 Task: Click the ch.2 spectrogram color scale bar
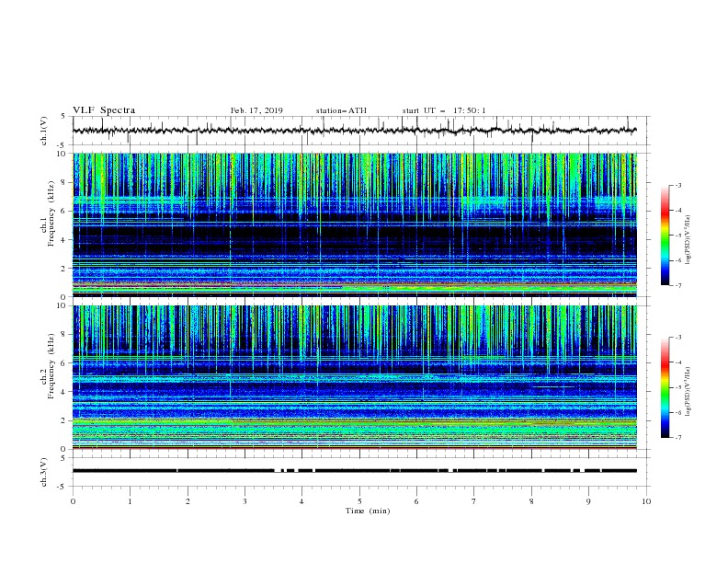pos(665,387)
